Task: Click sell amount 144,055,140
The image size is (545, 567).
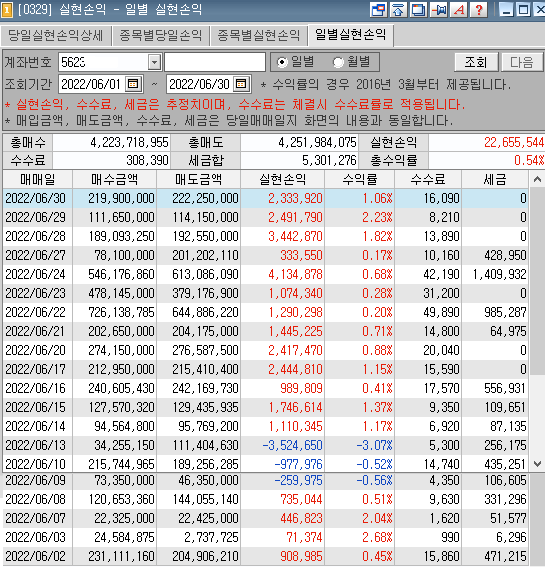Action: pos(205,499)
